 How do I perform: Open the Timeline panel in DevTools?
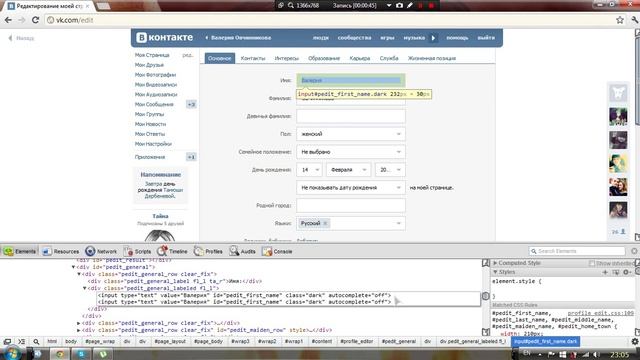[173, 251]
